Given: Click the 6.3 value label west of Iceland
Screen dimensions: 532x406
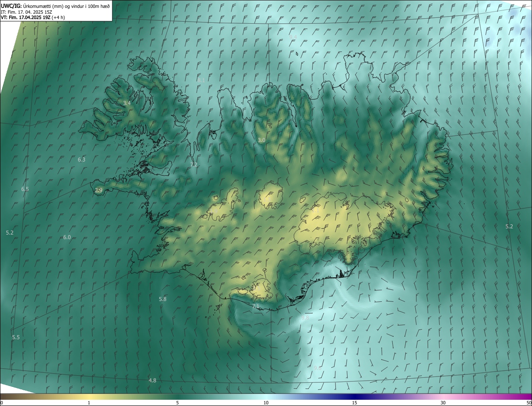Looking at the screenshot, I should 81,159.
